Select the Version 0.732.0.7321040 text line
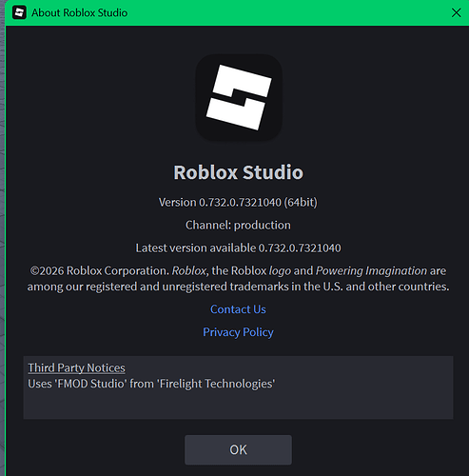 click(238, 203)
